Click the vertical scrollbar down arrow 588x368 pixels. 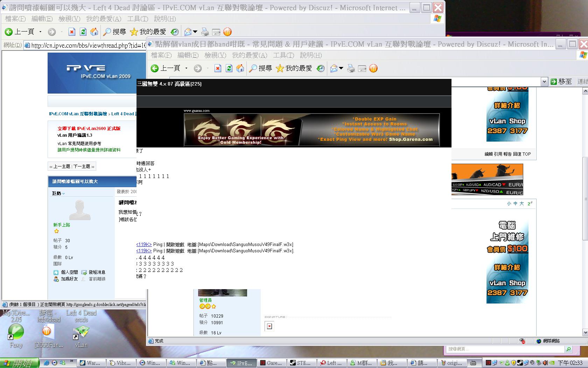tap(584, 332)
